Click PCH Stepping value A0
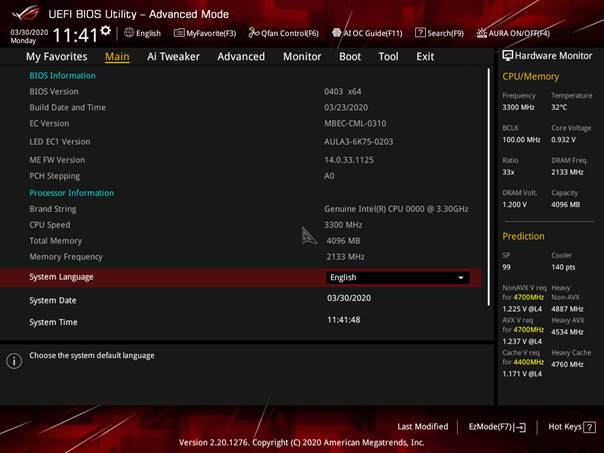Screen dimensions: 604x453 (x=329, y=176)
